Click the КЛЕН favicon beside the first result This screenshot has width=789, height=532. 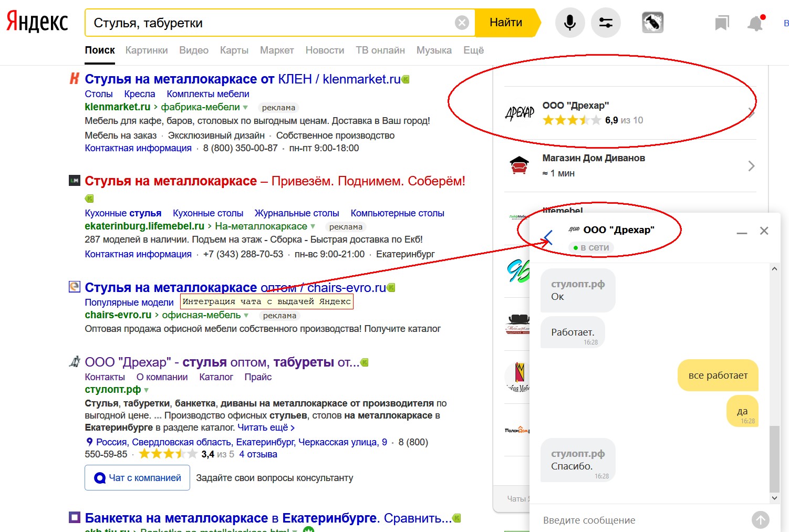[x=74, y=79]
